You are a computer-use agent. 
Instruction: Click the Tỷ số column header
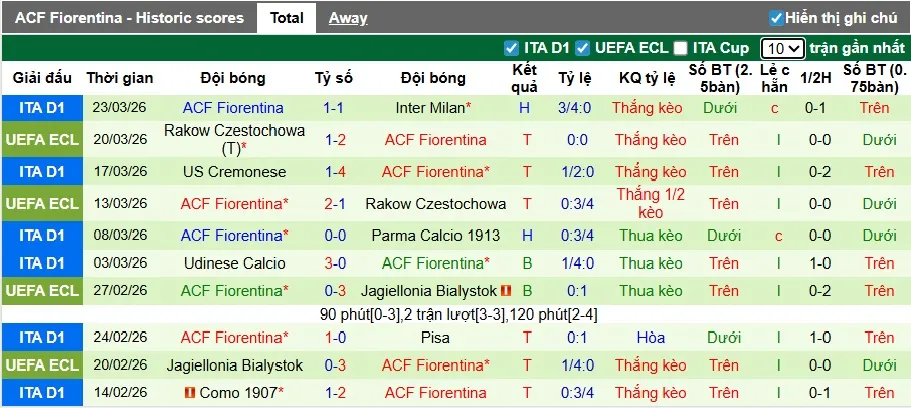pyautogui.click(x=334, y=78)
